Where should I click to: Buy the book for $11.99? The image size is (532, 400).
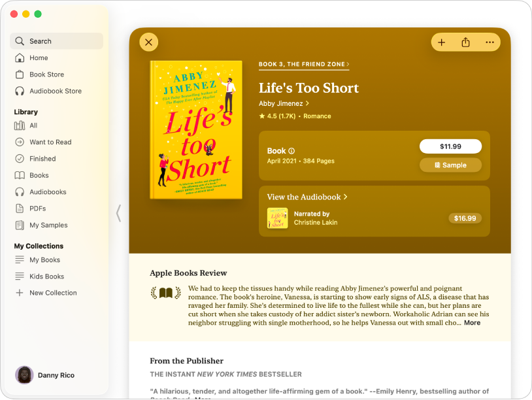[x=450, y=146]
